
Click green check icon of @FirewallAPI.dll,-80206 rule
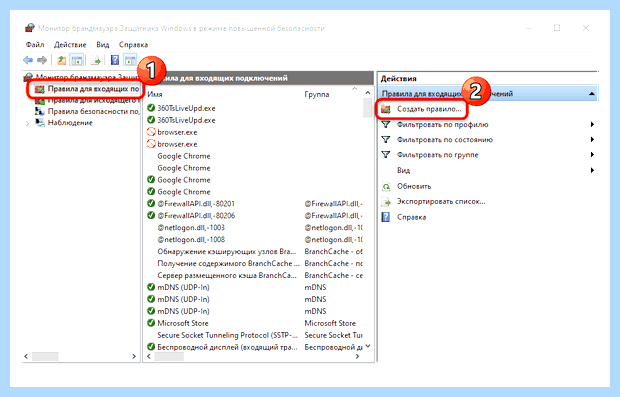151,216
